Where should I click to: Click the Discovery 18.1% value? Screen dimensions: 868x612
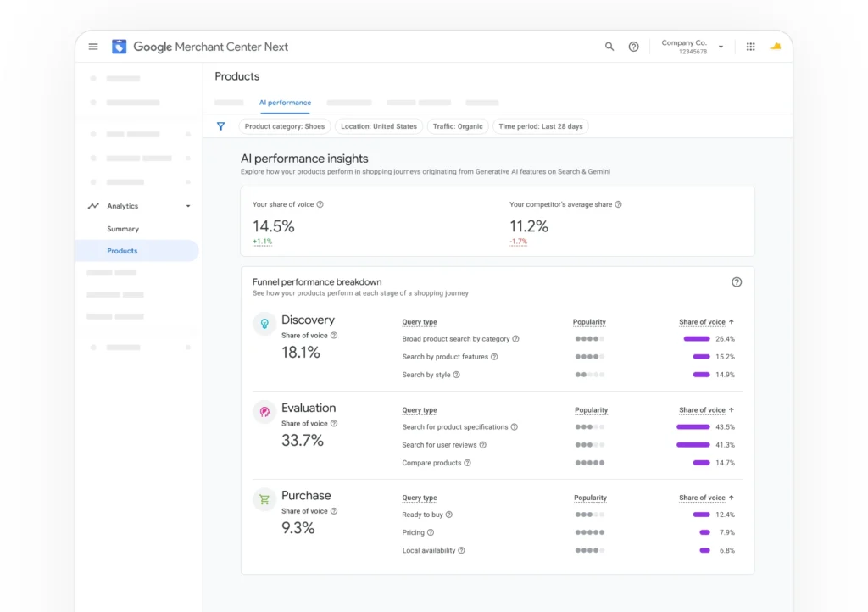point(301,353)
